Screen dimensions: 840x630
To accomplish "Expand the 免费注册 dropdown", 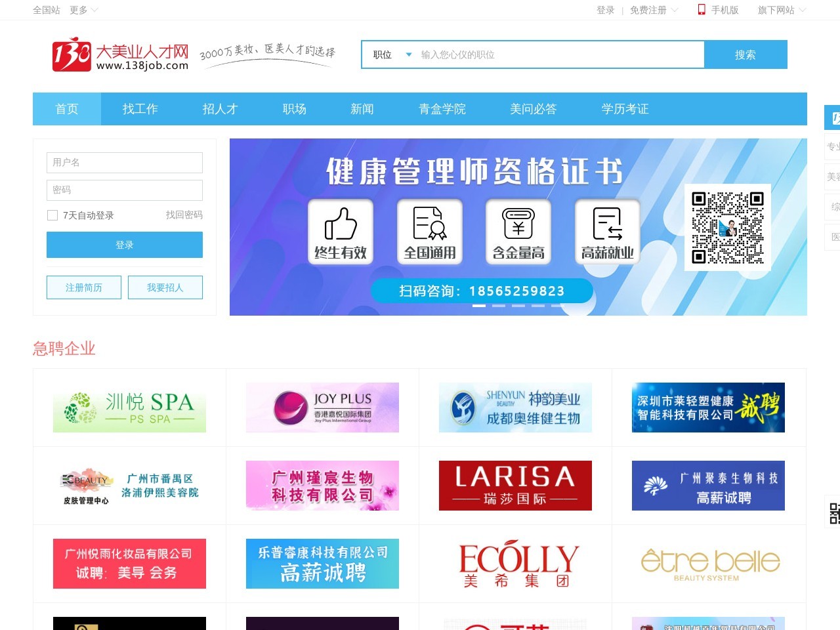I will 654,10.
